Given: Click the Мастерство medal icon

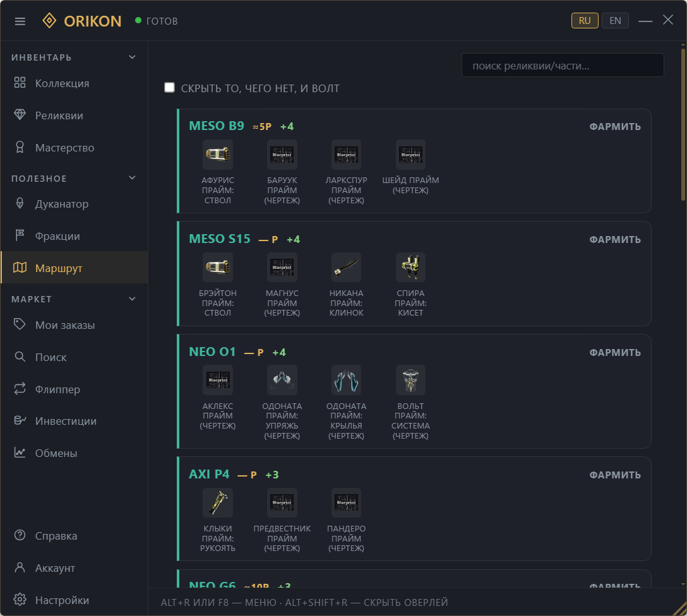Looking at the screenshot, I should coord(20,147).
